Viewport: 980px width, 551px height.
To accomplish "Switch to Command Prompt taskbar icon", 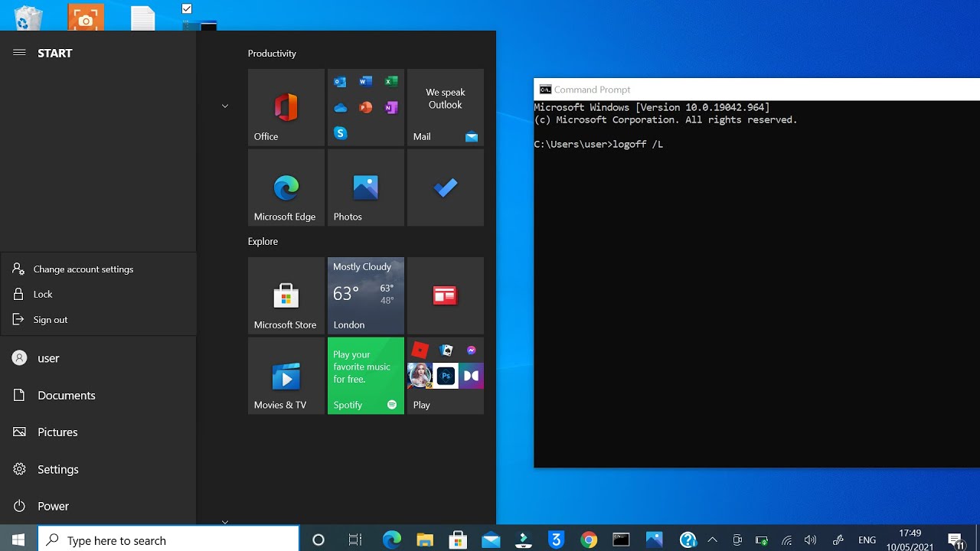I will point(621,540).
